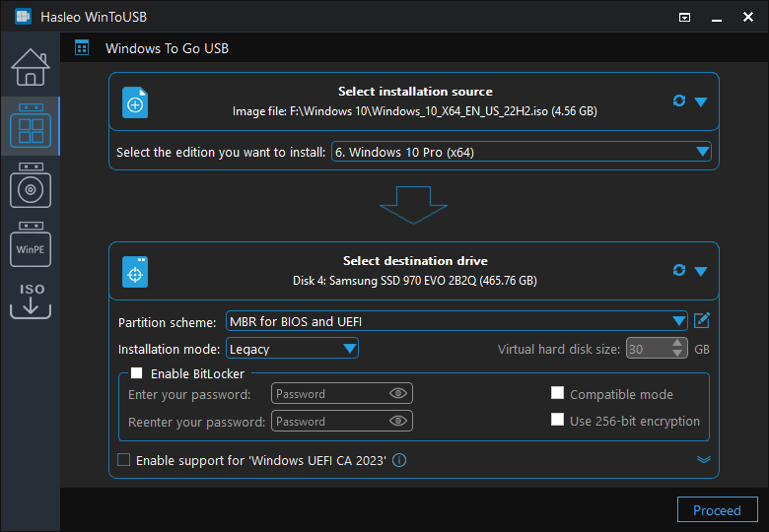Click the Enter your password field

pos(342,393)
